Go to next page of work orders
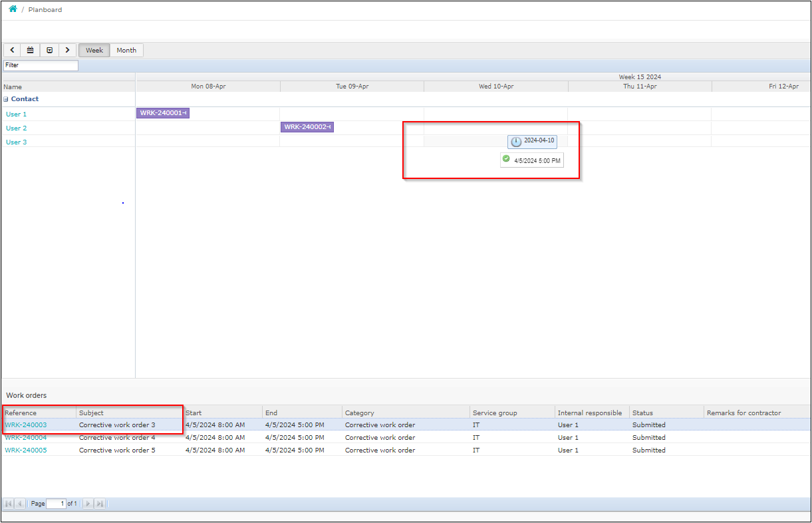The width and height of the screenshot is (812, 523). point(88,504)
